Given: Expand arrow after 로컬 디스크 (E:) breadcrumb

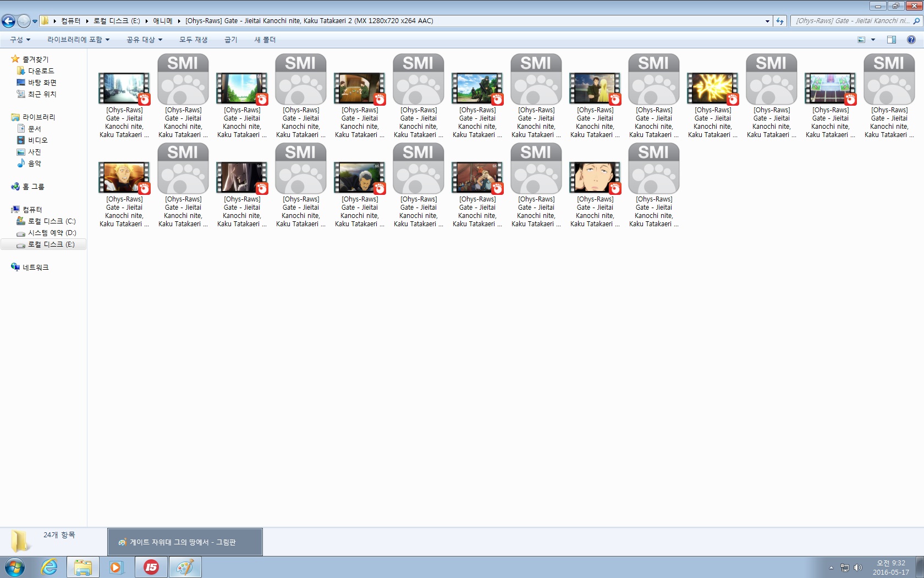Looking at the screenshot, I should tap(146, 21).
